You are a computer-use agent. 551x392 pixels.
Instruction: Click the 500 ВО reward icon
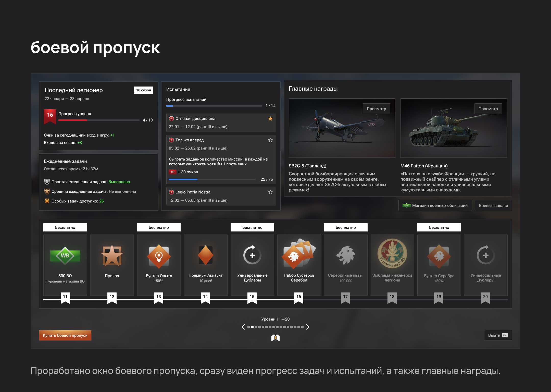[x=65, y=256]
